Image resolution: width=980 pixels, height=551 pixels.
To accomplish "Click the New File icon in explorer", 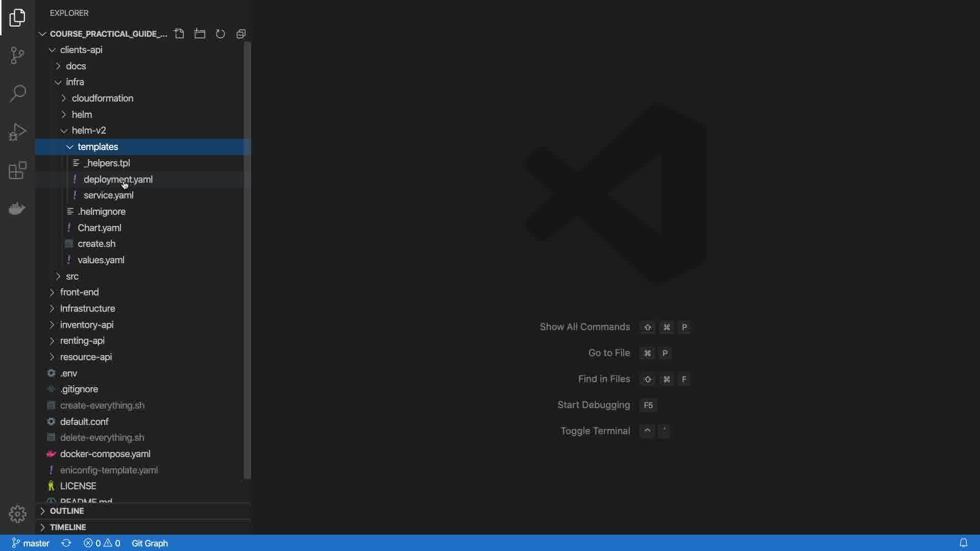I will (x=179, y=34).
